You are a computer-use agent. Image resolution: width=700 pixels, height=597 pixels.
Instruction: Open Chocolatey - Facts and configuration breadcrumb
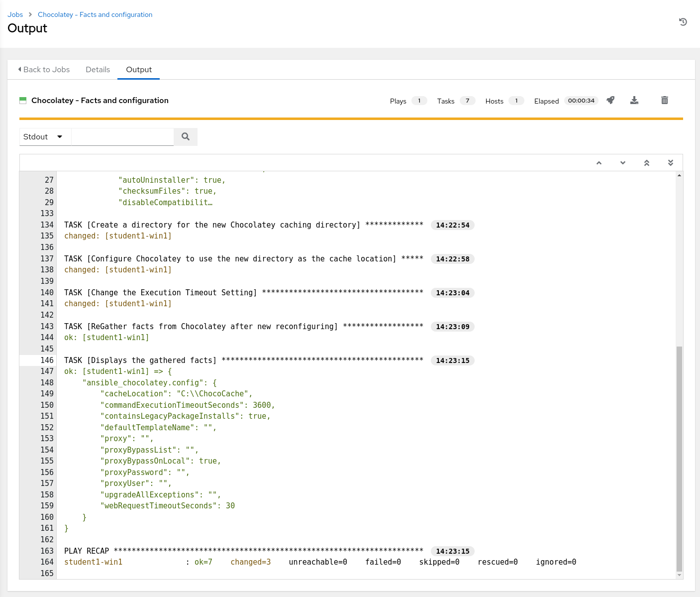[95, 14]
